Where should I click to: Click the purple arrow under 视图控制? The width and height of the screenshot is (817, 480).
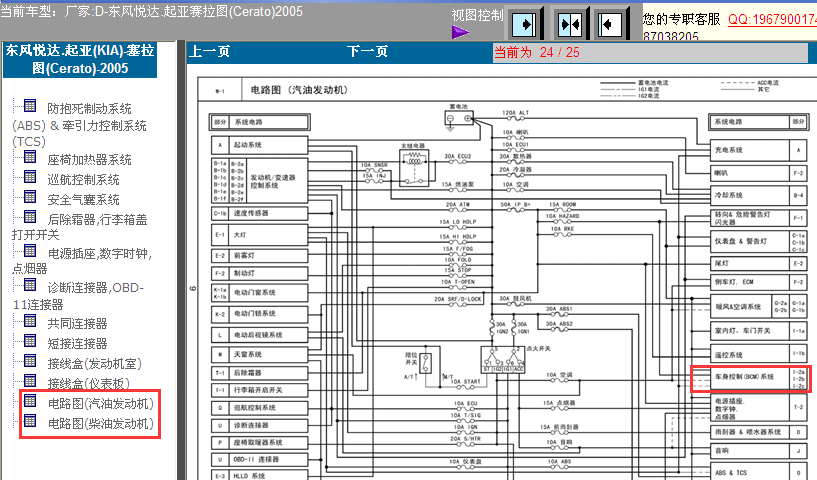tap(460, 33)
